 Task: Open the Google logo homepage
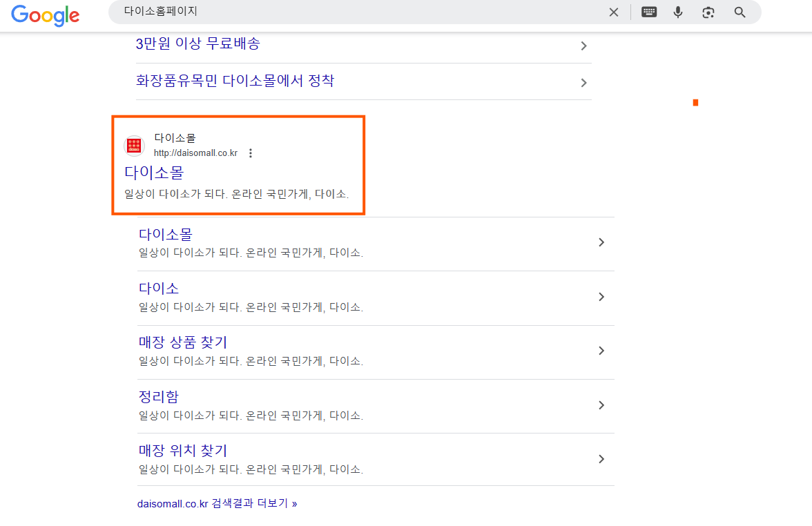pos(45,14)
